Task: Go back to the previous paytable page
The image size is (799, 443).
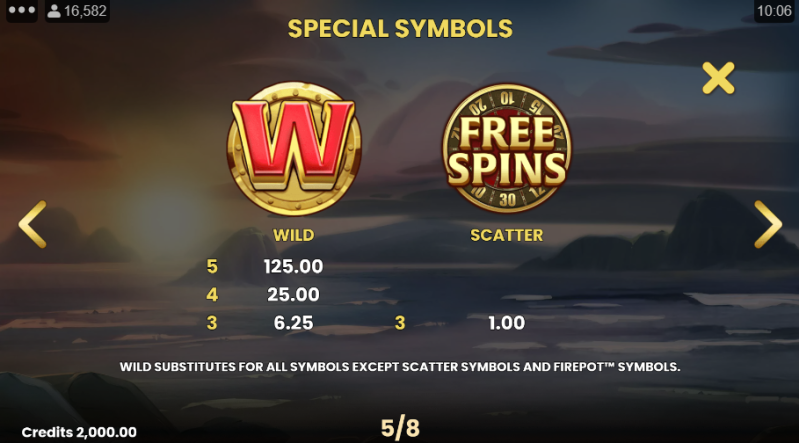Action: pos(33,224)
